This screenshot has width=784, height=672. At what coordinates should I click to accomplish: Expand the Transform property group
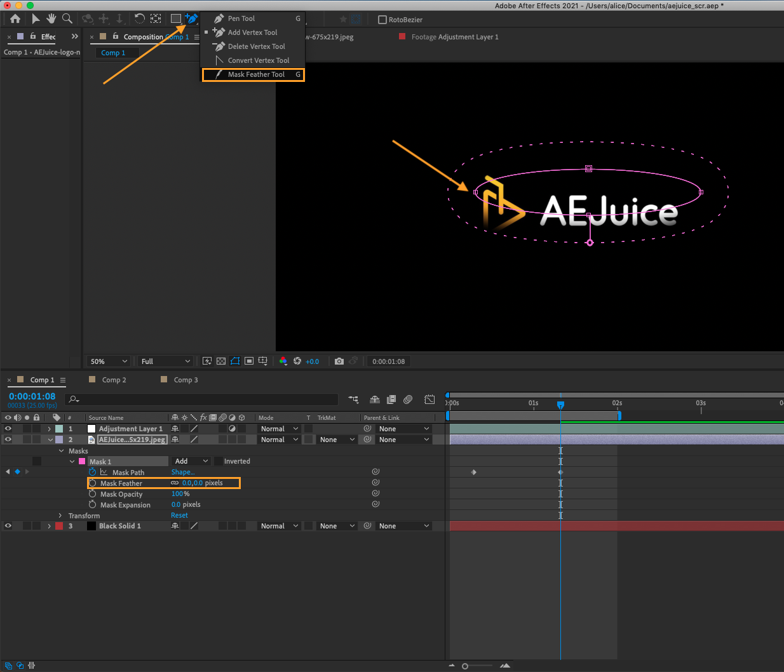click(60, 516)
